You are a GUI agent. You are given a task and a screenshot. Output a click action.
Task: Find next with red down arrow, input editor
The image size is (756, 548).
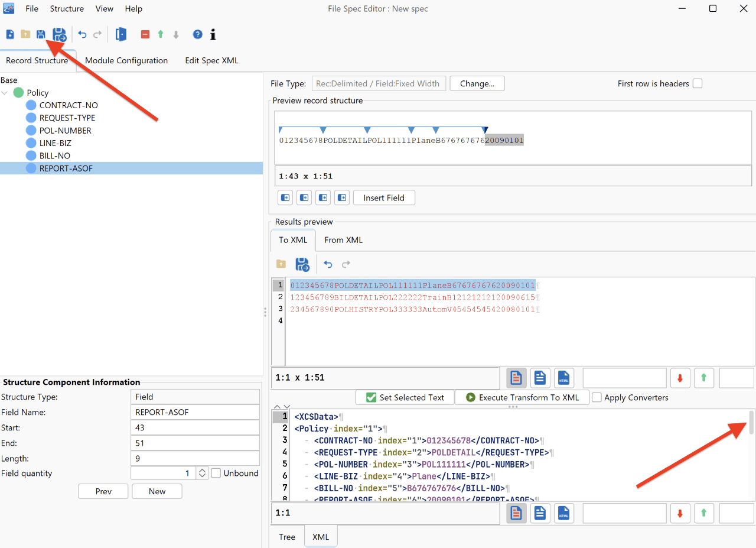[680, 378]
